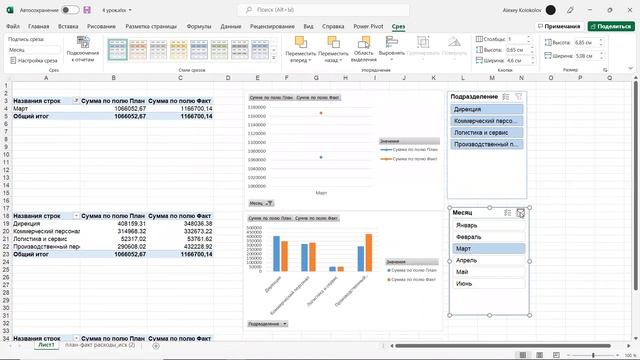
Task: Click the Alexey Kolokolov account avatar
Action: pyautogui.click(x=551, y=10)
